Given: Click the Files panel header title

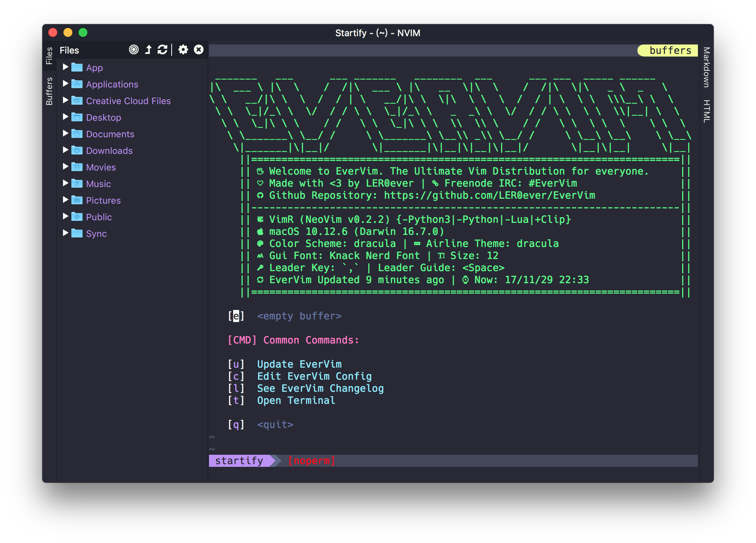Looking at the screenshot, I should click(69, 50).
